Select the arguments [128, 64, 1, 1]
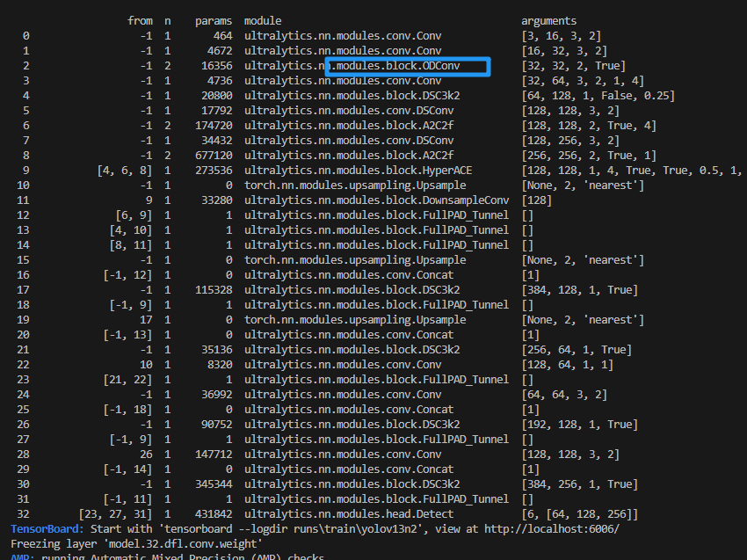 click(x=568, y=365)
